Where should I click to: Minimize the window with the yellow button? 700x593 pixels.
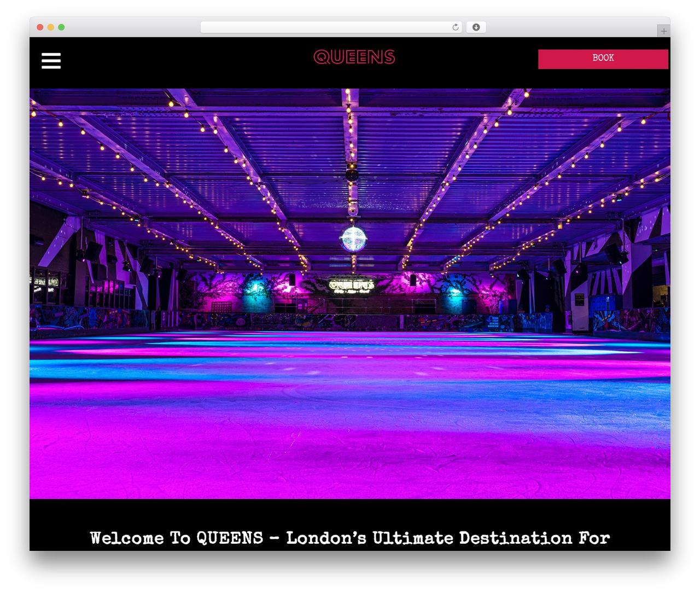(x=50, y=27)
